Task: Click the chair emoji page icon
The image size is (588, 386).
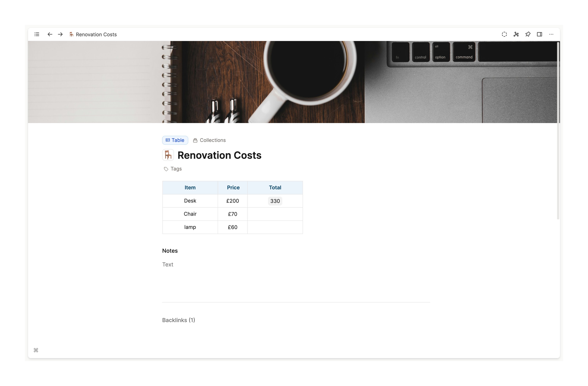Action: [168, 155]
